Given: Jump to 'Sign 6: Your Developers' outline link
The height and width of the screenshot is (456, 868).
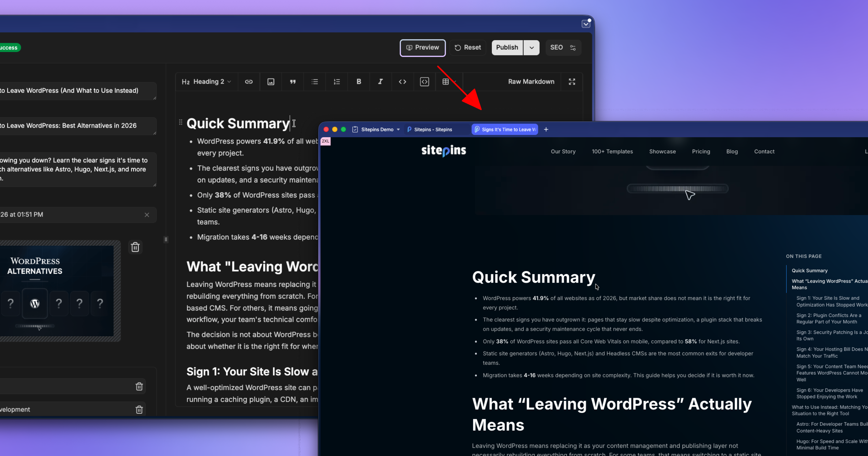Looking at the screenshot, I should (x=829, y=394).
